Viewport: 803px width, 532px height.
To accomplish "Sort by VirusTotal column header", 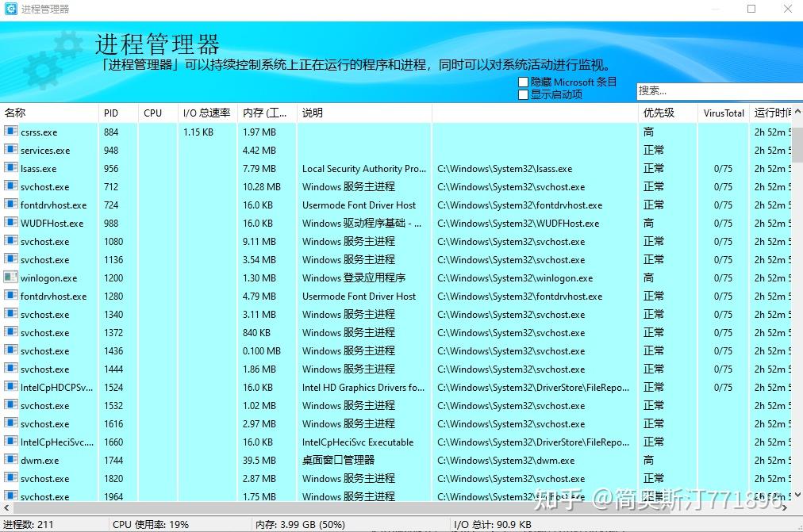I will [724, 113].
